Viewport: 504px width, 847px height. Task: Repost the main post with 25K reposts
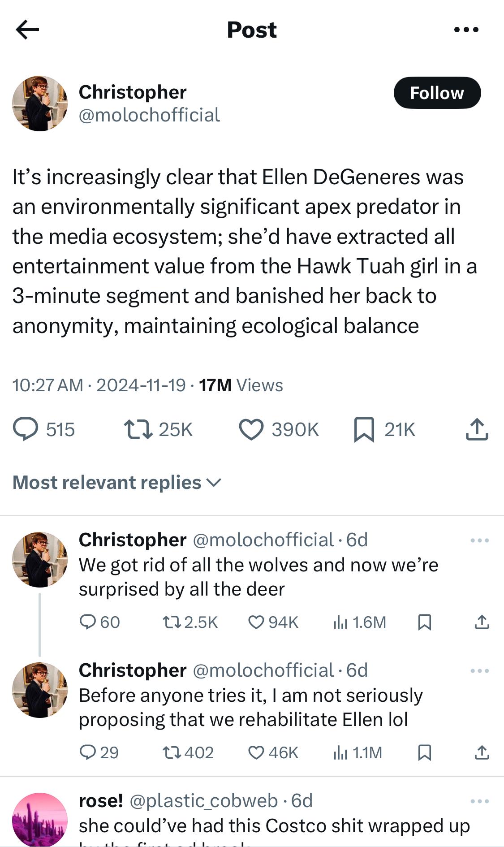(x=138, y=429)
